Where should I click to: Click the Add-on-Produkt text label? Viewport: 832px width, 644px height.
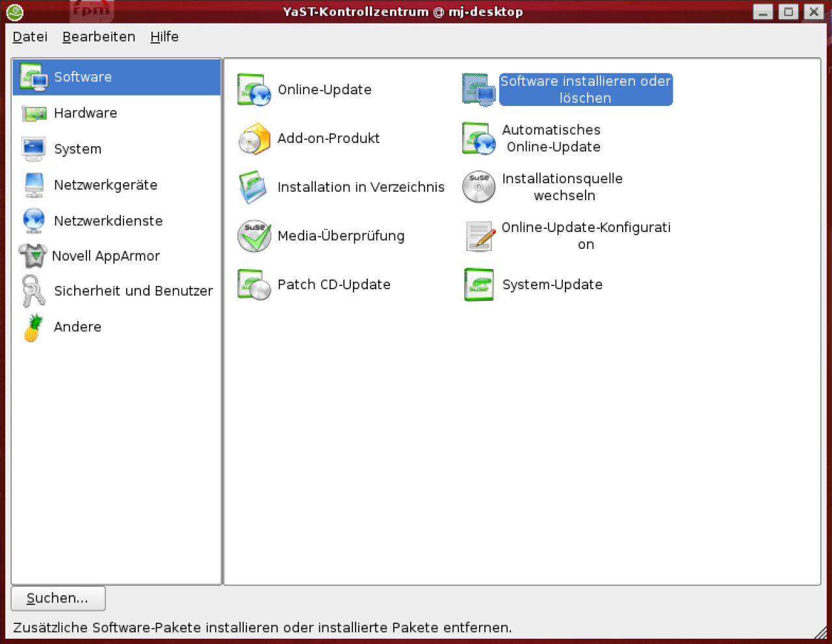(x=328, y=138)
